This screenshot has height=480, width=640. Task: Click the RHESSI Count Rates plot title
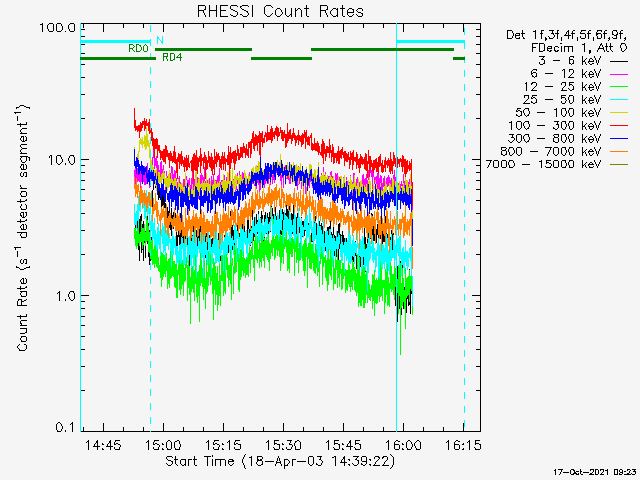point(279,11)
